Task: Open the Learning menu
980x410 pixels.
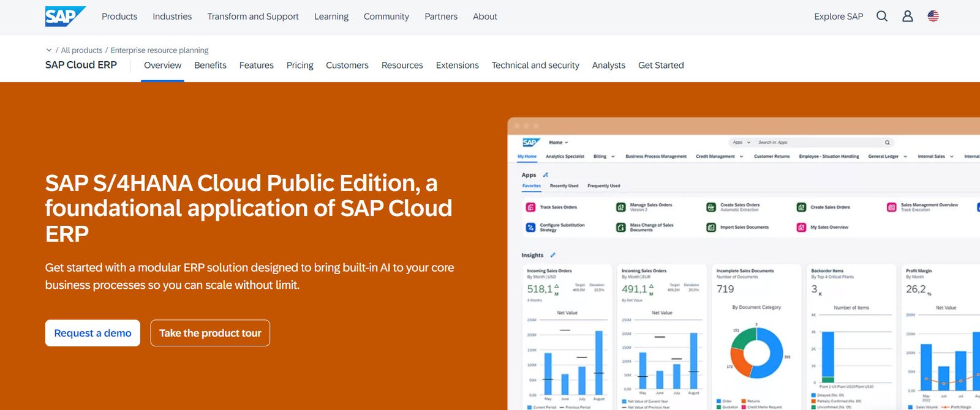Action: pyautogui.click(x=331, y=17)
